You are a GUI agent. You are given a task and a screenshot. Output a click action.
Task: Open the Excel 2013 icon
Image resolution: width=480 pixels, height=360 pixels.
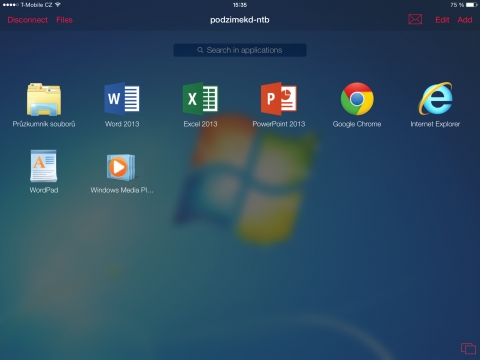pyautogui.click(x=200, y=99)
